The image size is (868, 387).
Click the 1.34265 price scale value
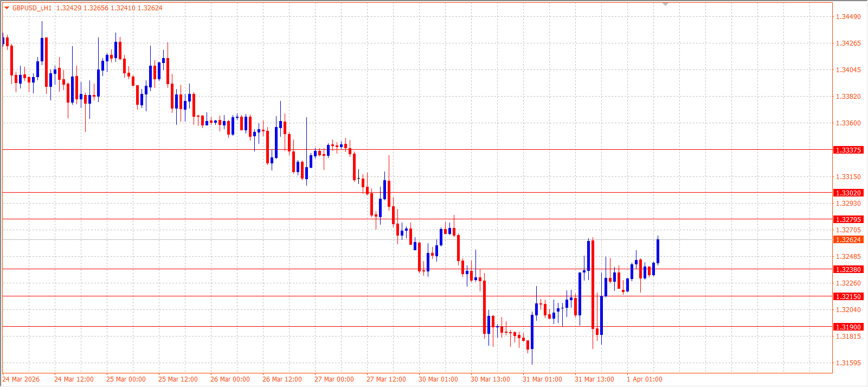[848, 43]
